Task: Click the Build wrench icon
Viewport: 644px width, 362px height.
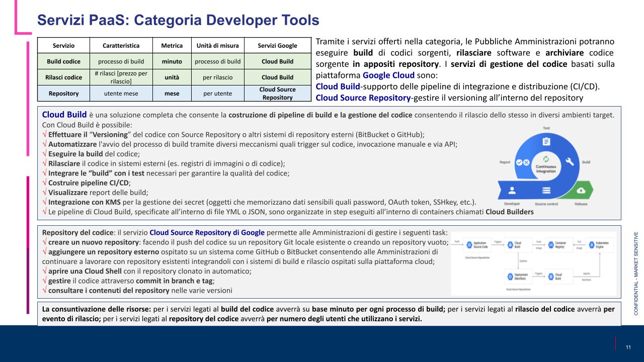Action: tap(570, 161)
